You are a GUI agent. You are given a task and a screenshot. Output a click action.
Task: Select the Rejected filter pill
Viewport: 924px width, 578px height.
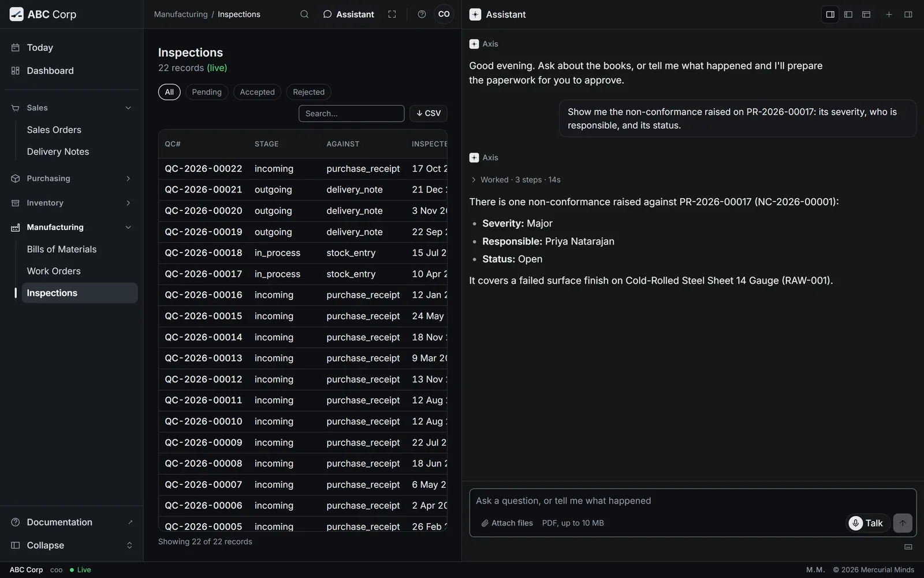point(308,92)
